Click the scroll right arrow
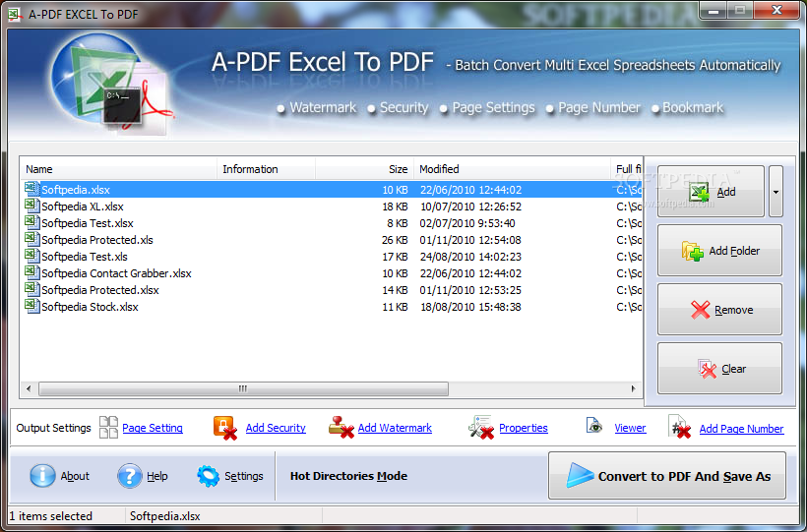807x532 pixels. [633, 388]
